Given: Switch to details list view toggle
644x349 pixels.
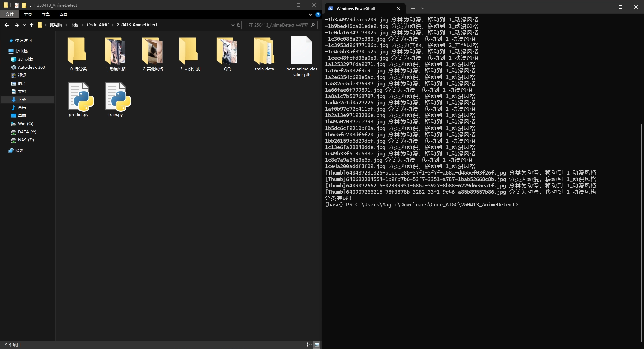Looking at the screenshot, I should (x=309, y=345).
